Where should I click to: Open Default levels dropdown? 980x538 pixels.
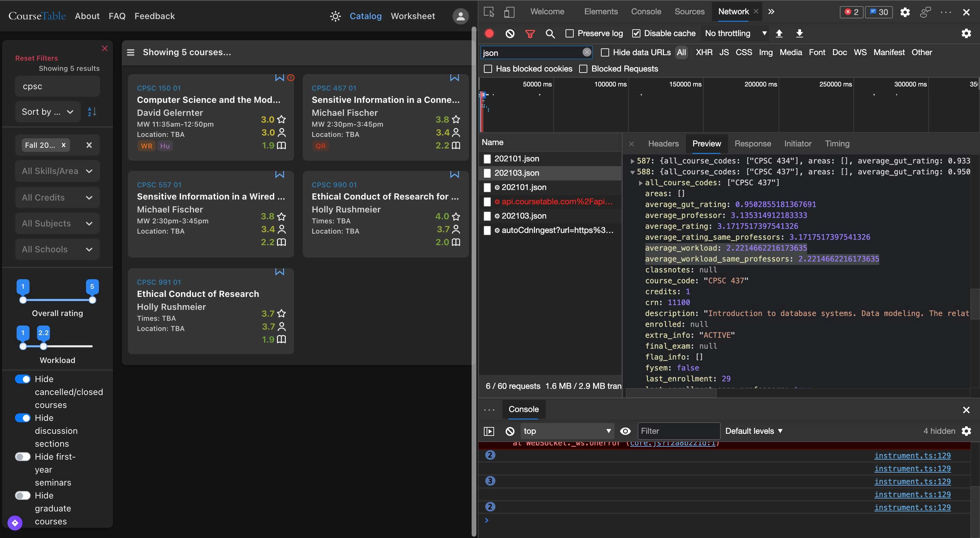(754, 431)
